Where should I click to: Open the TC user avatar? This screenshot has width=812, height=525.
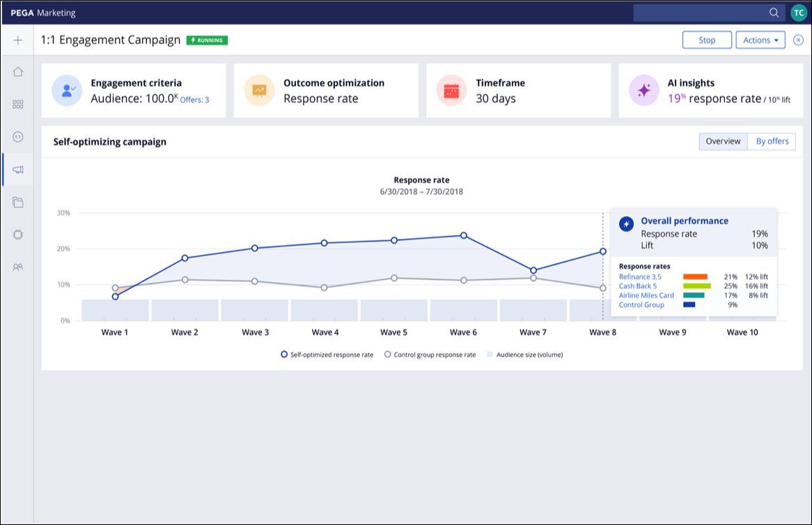(799, 13)
